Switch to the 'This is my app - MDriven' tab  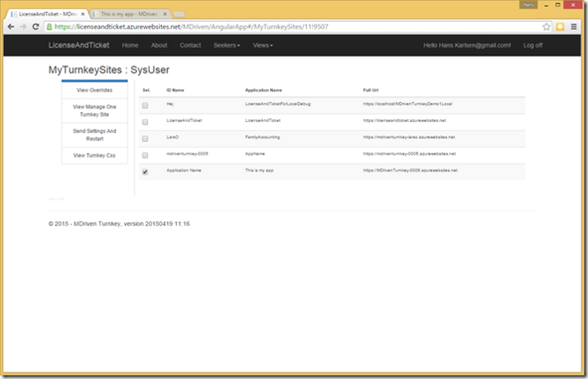(x=129, y=14)
